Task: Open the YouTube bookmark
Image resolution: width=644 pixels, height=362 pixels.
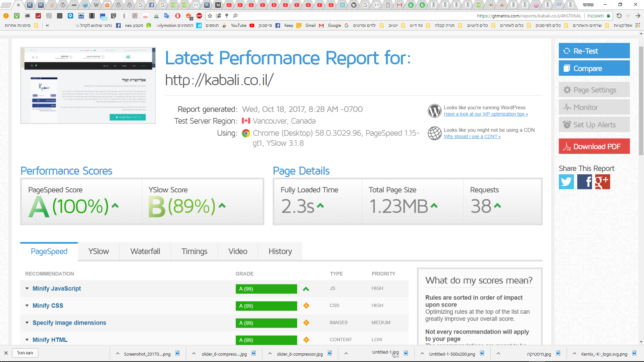Action: [x=243, y=25]
